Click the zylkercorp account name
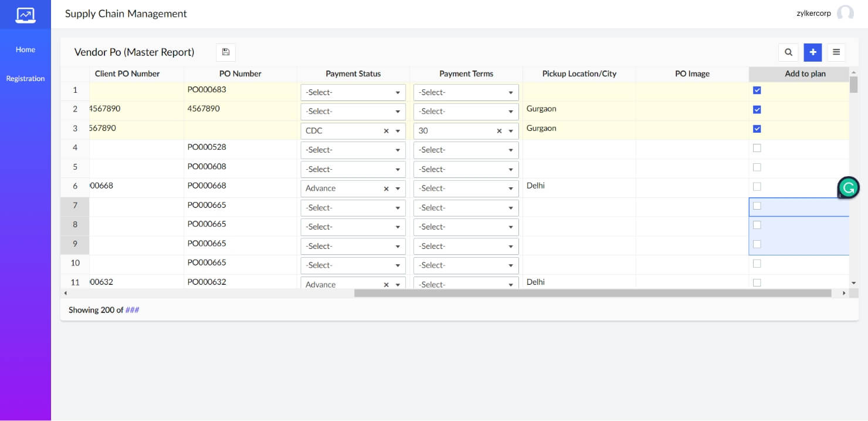Viewport: 868px width, 421px height. pos(813,12)
